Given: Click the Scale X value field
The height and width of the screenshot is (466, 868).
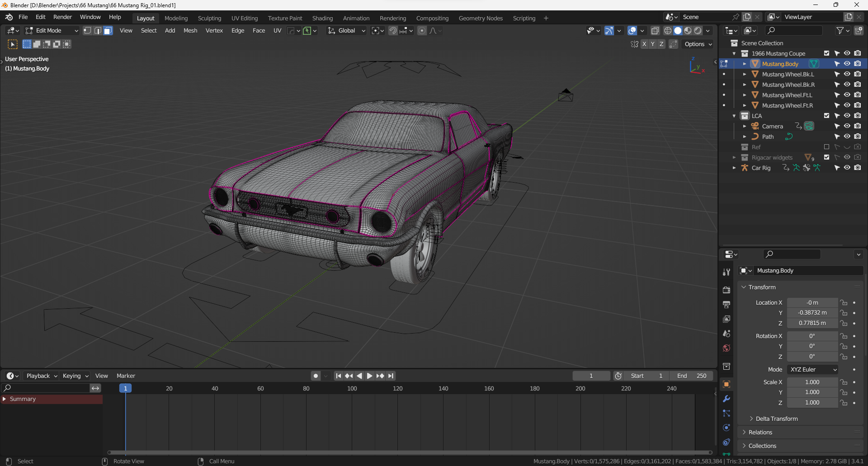Looking at the screenshot, I should pos(812,382).
